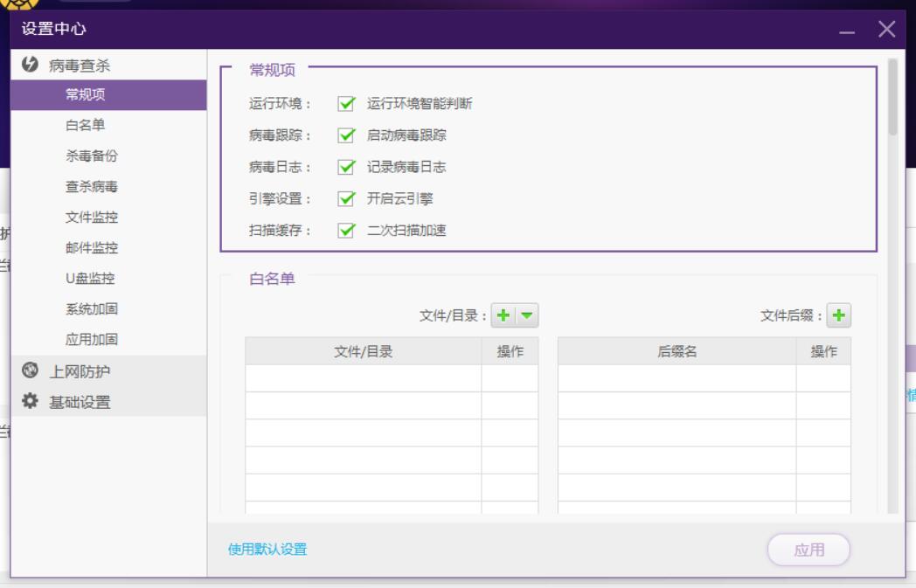916x588 pixels.
Task: Click the 应用 button
Action: tap(808, 550)
